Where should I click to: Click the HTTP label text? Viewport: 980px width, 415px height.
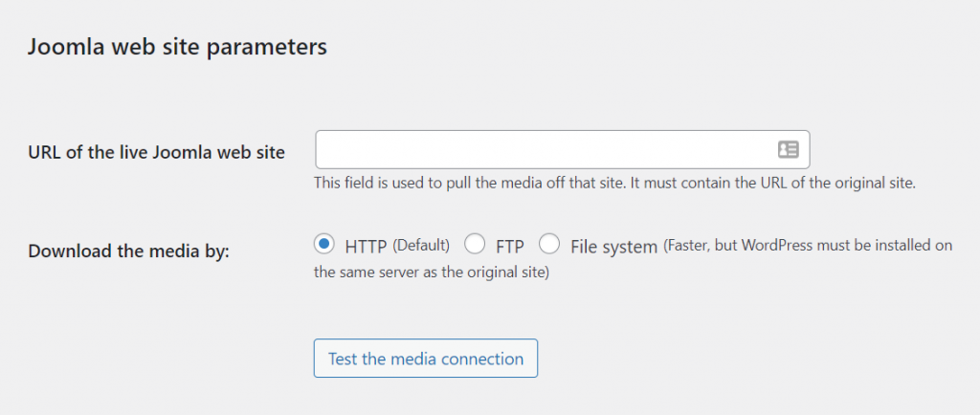(365, 246)
